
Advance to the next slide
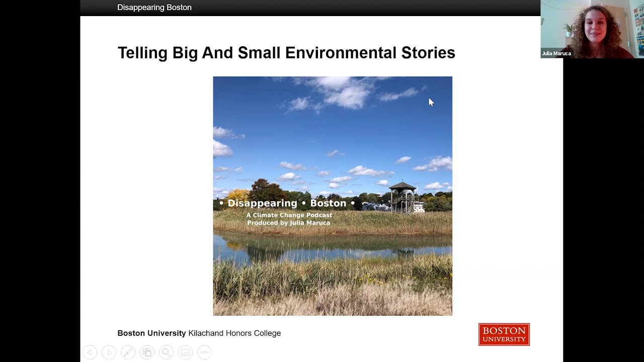pyautogui.click(x=109, y=352)
